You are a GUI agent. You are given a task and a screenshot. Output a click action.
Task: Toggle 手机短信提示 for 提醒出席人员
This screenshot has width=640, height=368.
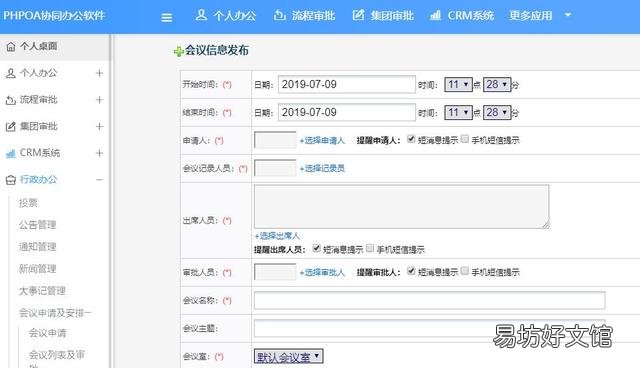pos(370,248)
